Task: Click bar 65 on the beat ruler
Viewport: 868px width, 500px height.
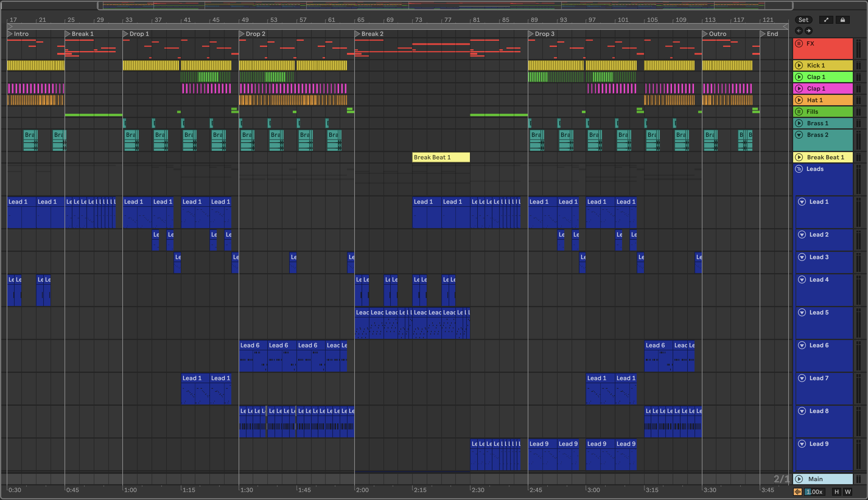Action: (x=360, y=20)
